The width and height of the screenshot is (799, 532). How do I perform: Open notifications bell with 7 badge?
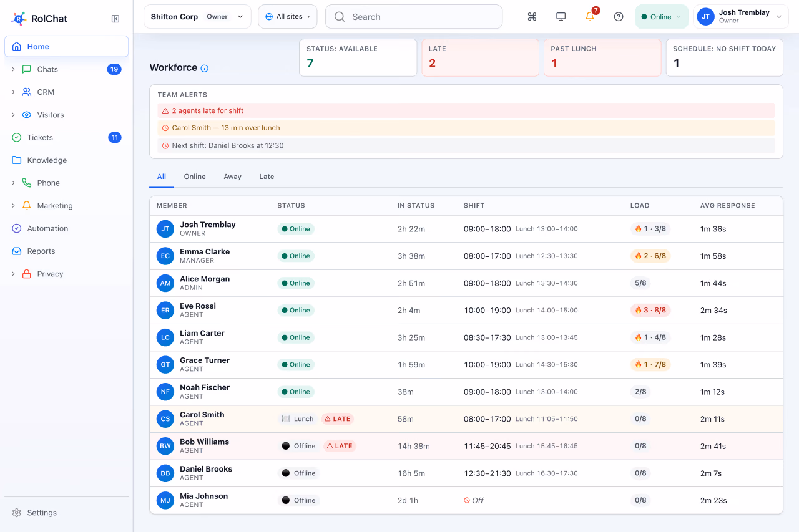(x=590, y=16)
